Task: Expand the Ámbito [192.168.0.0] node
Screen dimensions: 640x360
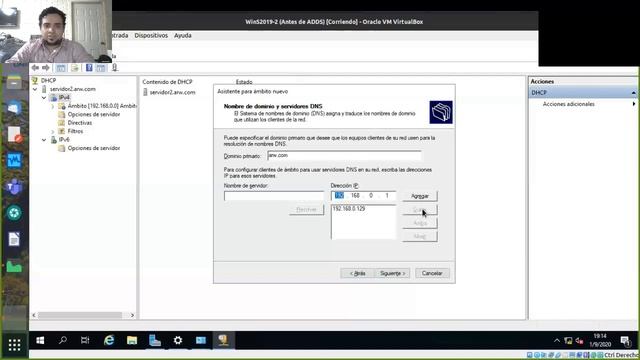Action: tap(53, 106)
